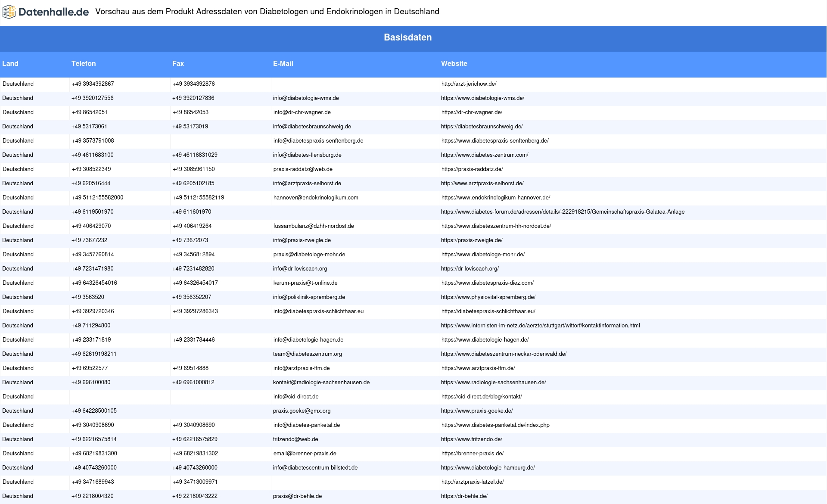Select phone +49 68219831300
827x504 pixels.
(94, 454)
